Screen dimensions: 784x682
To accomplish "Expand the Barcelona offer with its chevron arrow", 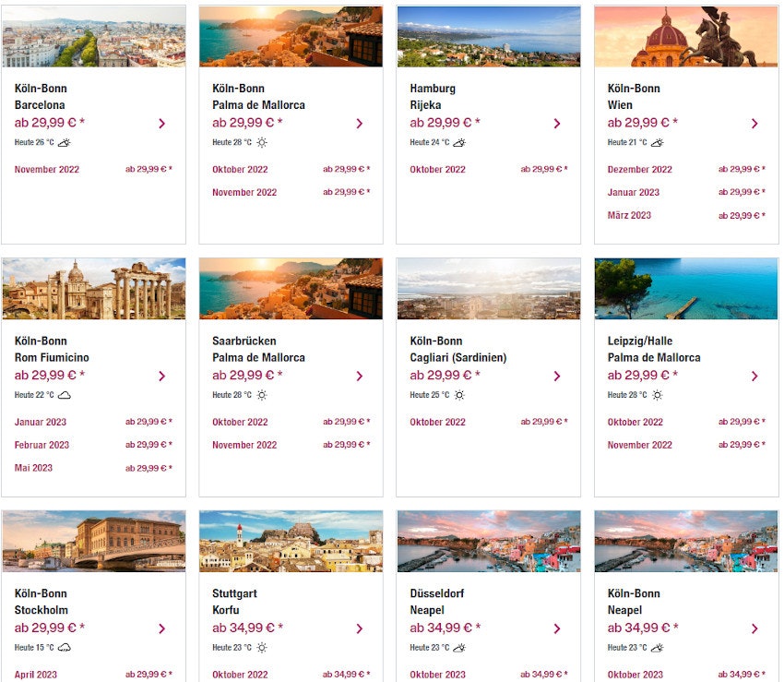I will point(162,123).
